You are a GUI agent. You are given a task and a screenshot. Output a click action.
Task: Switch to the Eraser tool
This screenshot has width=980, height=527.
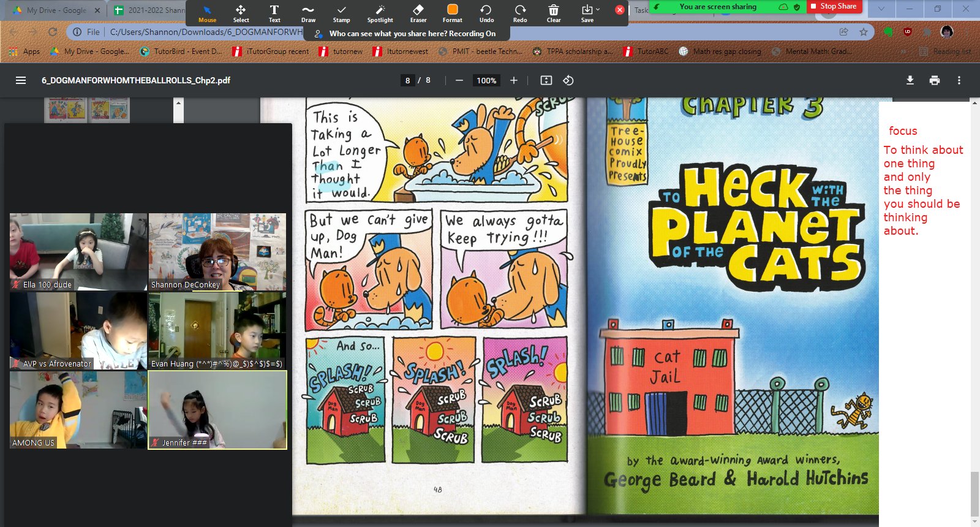coord(418,13)
